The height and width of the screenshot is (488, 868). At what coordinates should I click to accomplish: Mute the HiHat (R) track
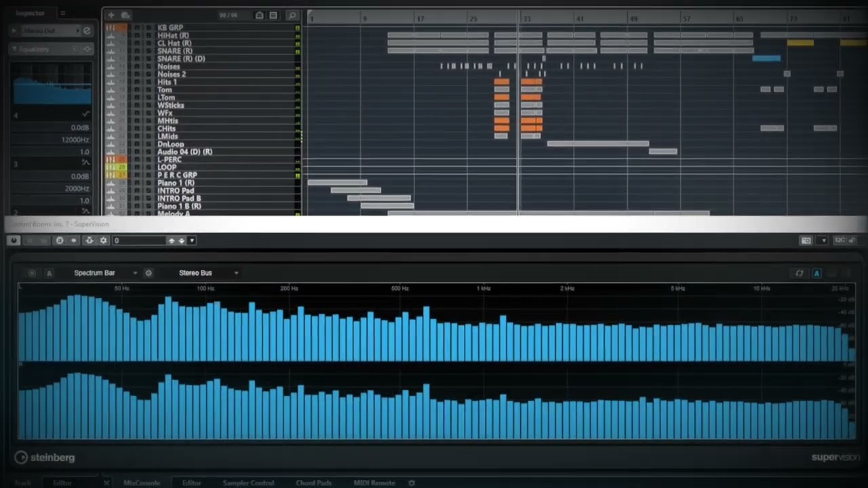coord(137,35)
